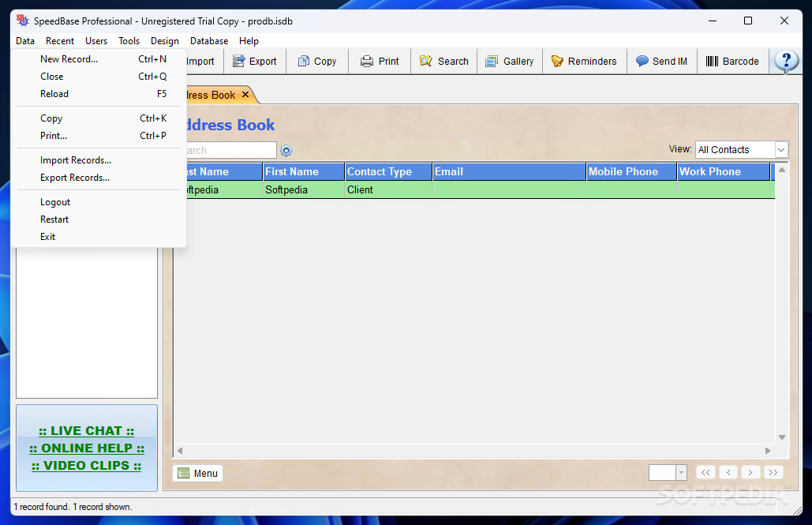Select the Client cell in the Softpedia row

[388, 189]
